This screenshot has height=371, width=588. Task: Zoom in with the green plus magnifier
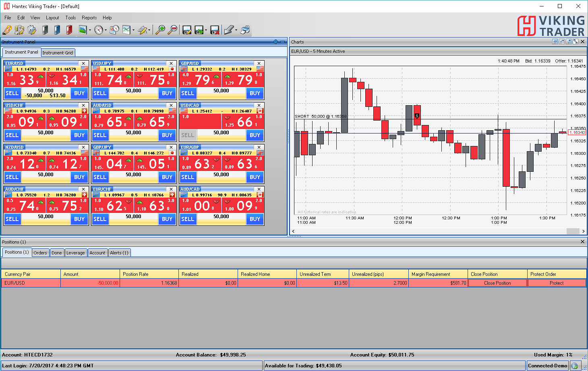point(160,30)
